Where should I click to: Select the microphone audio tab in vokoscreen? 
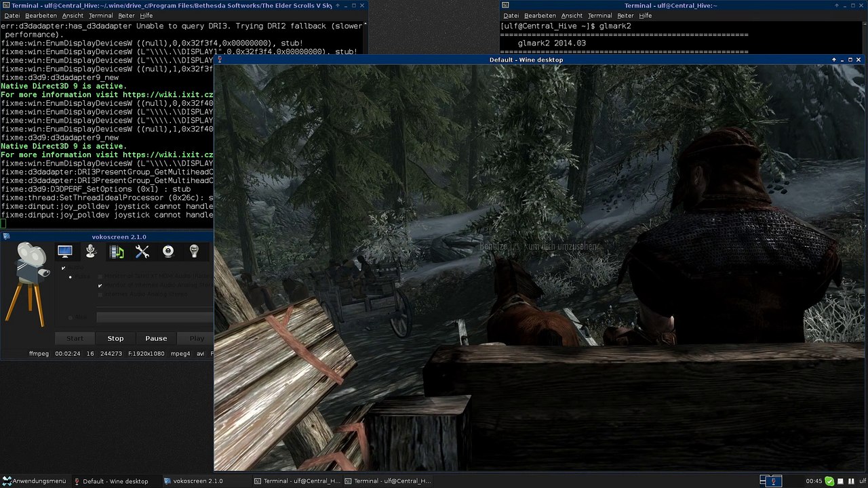click(x=91, y=251)
